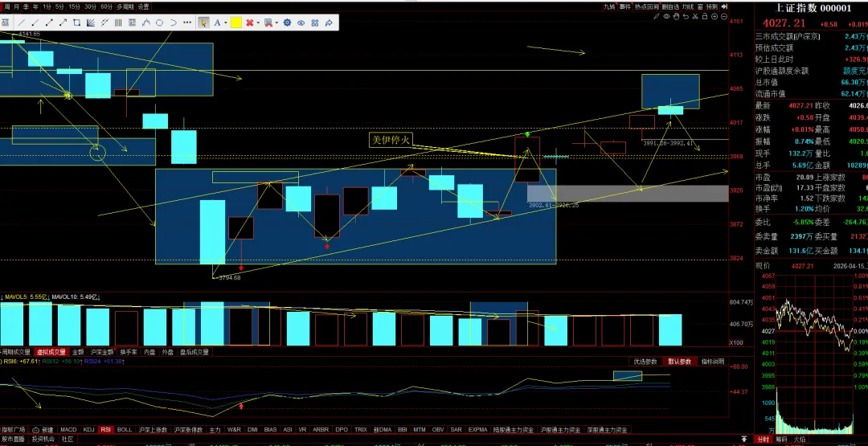Open the drawing tools grid manager icon
Screen dimensions: 868x446
(315, 23)
